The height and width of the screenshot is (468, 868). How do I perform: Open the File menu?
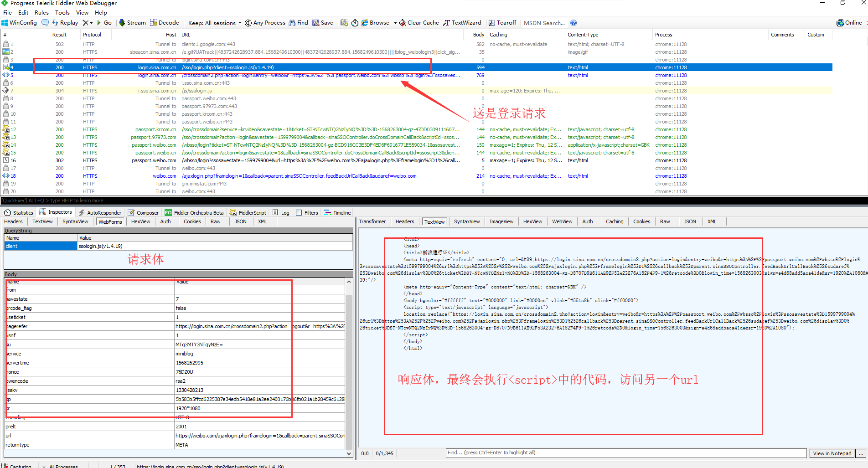pyautogui.click(x=7, y=13)
